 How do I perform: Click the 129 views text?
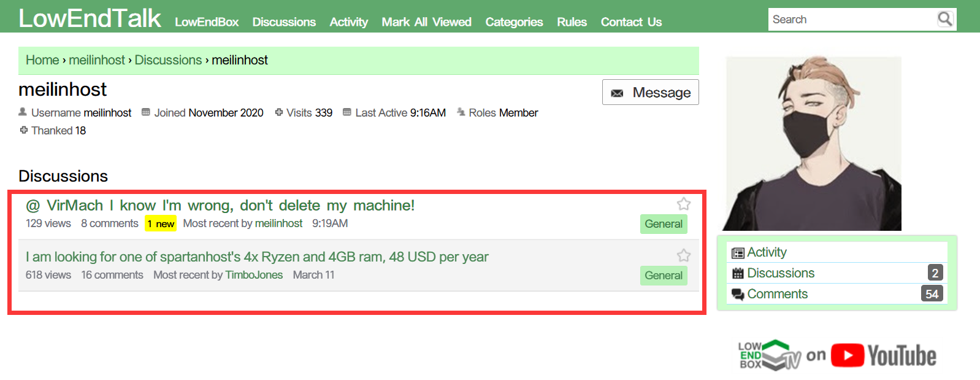[48, 223]
